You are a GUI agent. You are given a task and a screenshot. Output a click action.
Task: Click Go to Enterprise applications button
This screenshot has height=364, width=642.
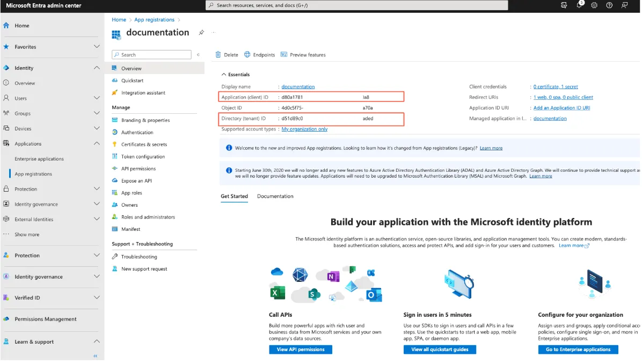[x=578, y=350]
